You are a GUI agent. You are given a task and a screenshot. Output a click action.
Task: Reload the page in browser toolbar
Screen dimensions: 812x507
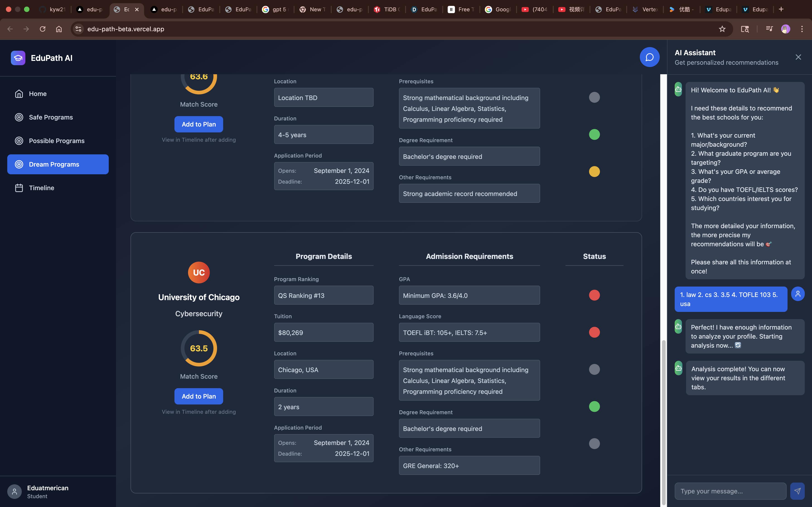(42, 29)
